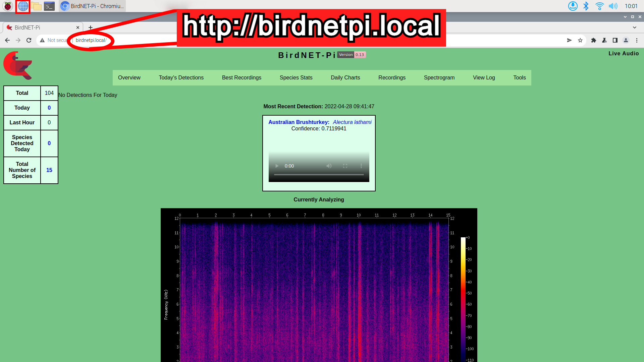Viewport: 644px width, 362px height.
Task: Open the browser tab search chevron
Action: tap(635, 27)
